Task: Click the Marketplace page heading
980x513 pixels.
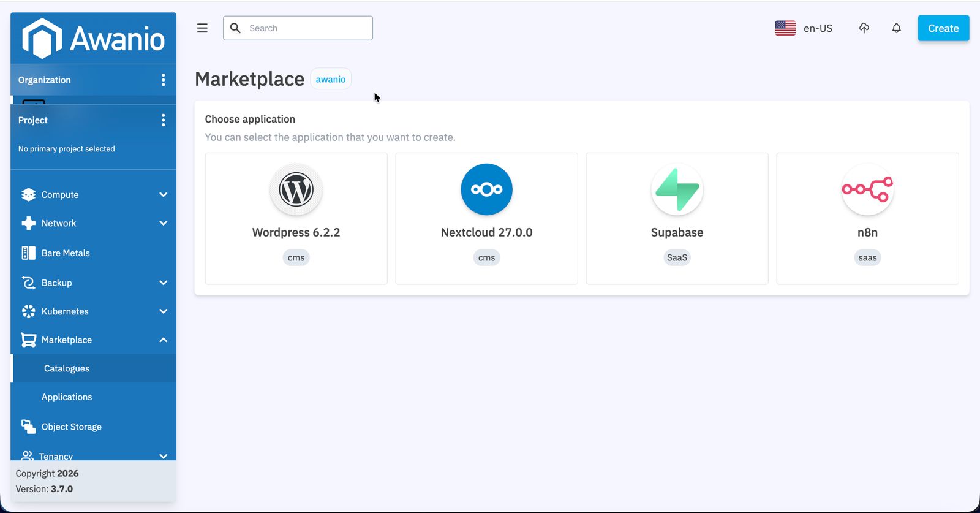Action: click(249, 79)
